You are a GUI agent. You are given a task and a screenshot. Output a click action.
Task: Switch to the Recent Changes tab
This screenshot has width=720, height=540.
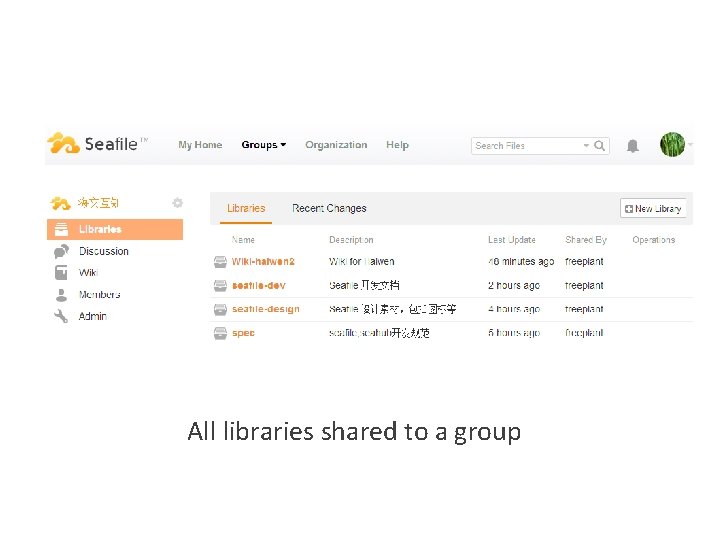click(x=329, y=208)
